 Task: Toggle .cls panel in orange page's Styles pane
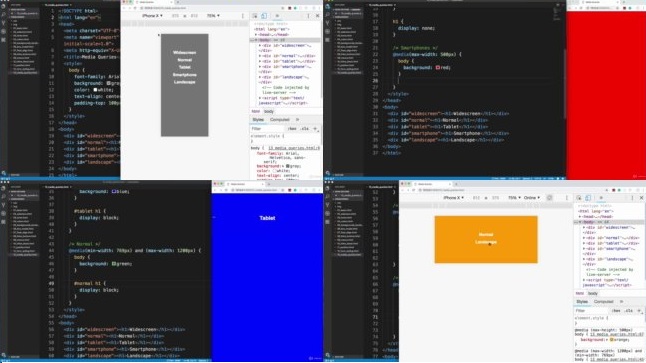pyautogui.click(x=629, y=311)
